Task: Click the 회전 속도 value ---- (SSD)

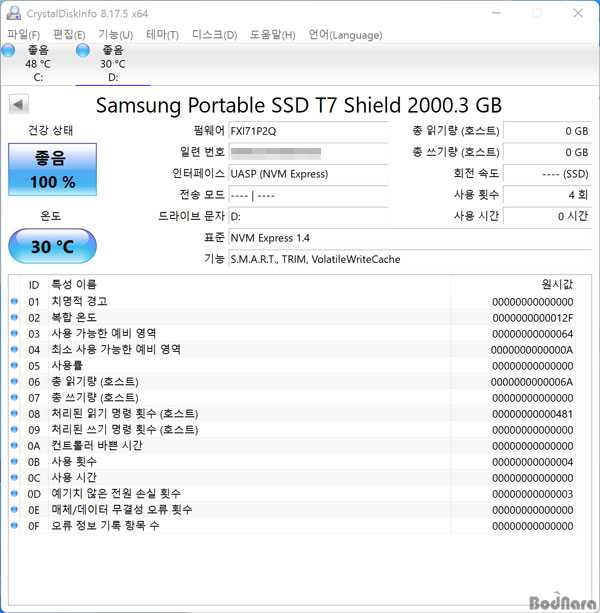Action: point(547,174)
